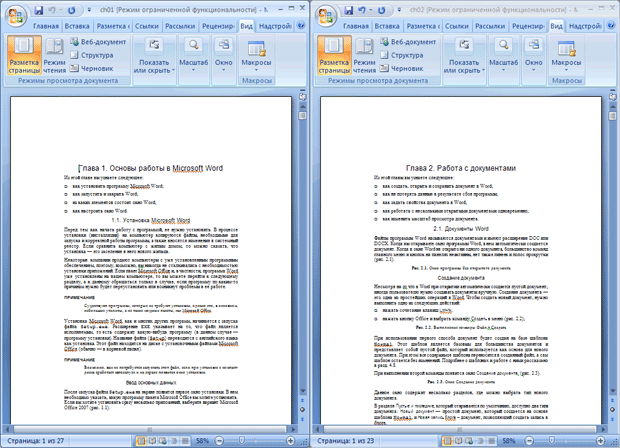Select Разметка страницы view in ch01
This screenshot has width=620, height=448.
pyautogui.click(x=24, y=55)
